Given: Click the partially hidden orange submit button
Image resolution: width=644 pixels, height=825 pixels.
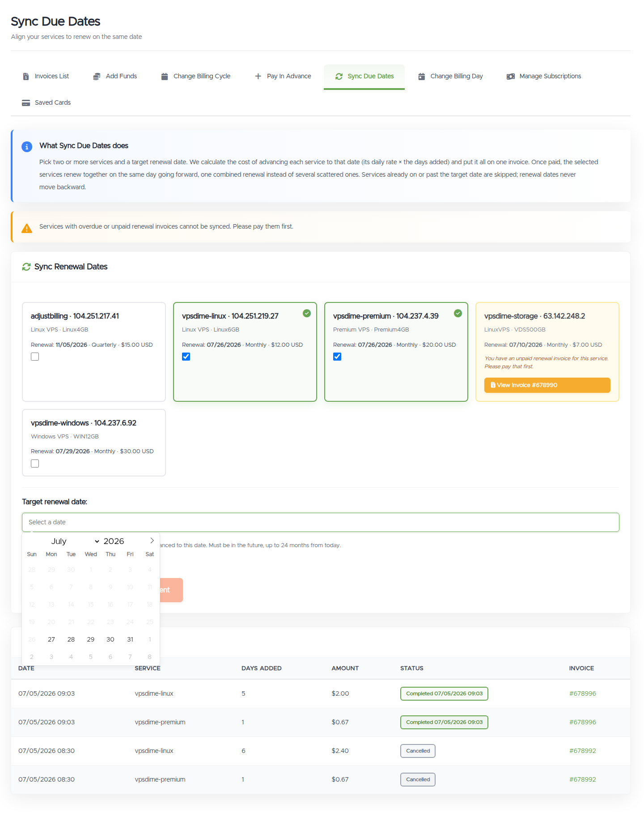Looking at the screenshot, I should pyautogui.click(x=171, y=590).
